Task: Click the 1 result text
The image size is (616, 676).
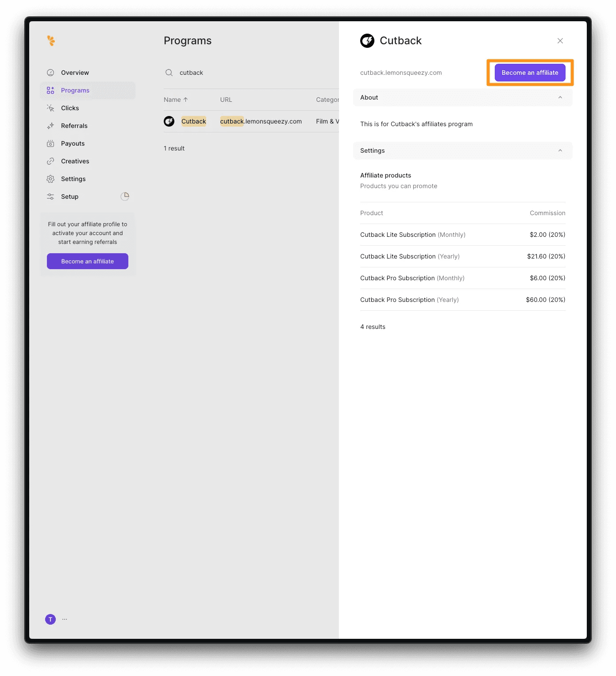Action: point(174,148)
